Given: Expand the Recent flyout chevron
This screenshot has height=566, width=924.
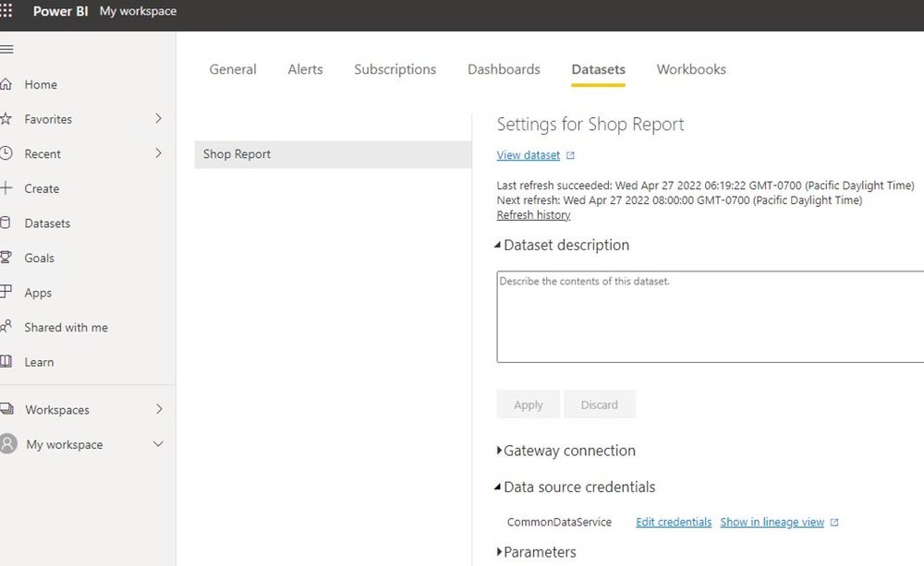Looking at the screenshot, I should 158,153.
